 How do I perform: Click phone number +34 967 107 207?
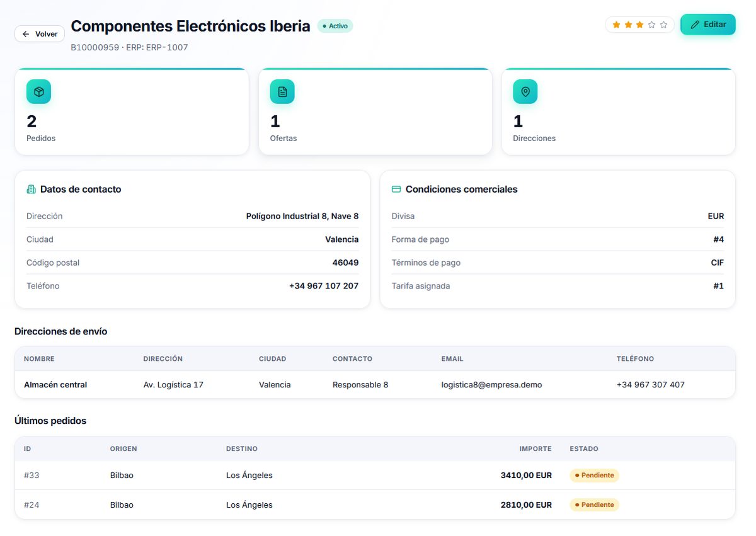324,286
